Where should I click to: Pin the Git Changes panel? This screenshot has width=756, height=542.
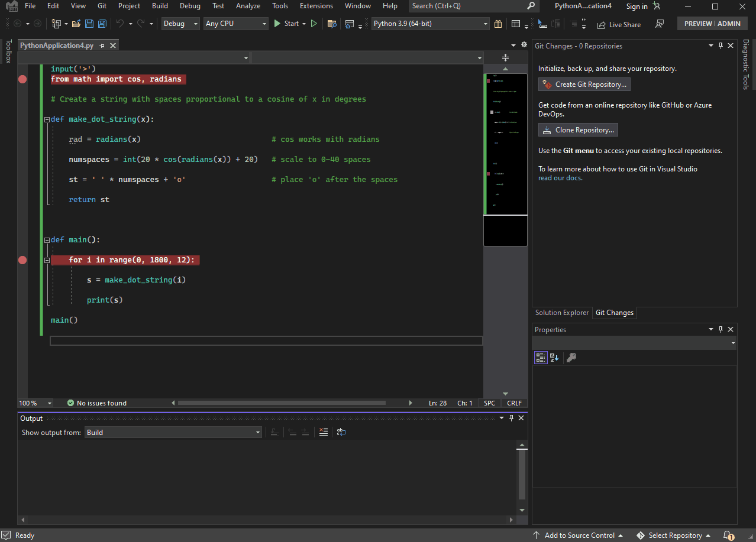pos(721,46)
